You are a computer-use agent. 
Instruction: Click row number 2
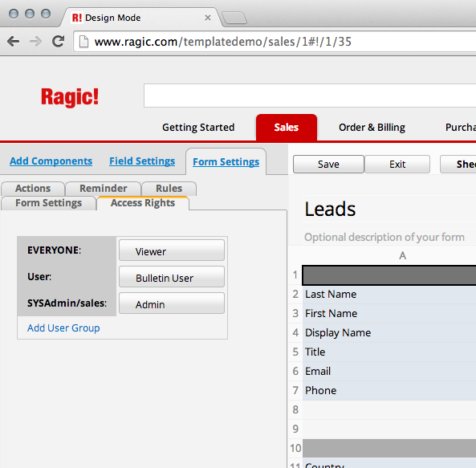295,295
